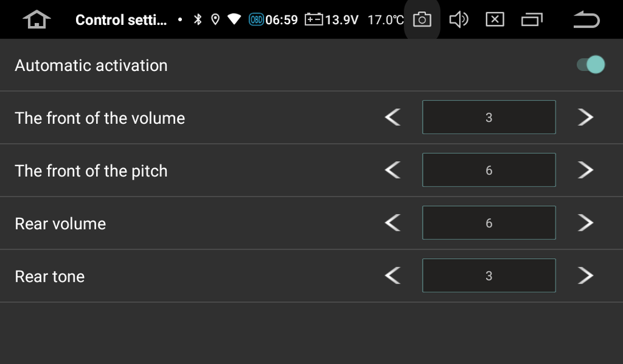Viewport: 623px width, 364px height.
Task: Select the Rear tone value field
Action: (x=489, y=276)
